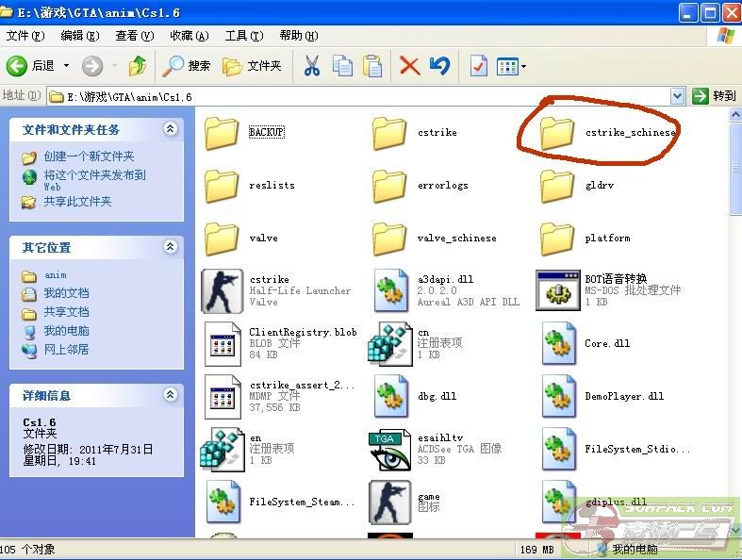The image size is (742, 560).
Task: Click the red Delete X toolbar icon
Action: point(409,66)
